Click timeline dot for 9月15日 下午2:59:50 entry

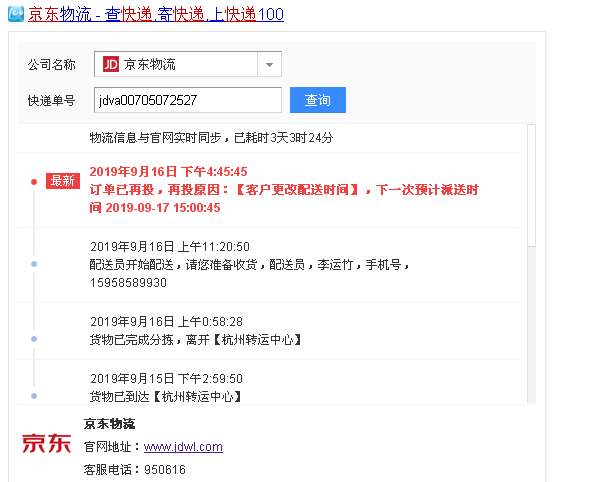(34, 396)
